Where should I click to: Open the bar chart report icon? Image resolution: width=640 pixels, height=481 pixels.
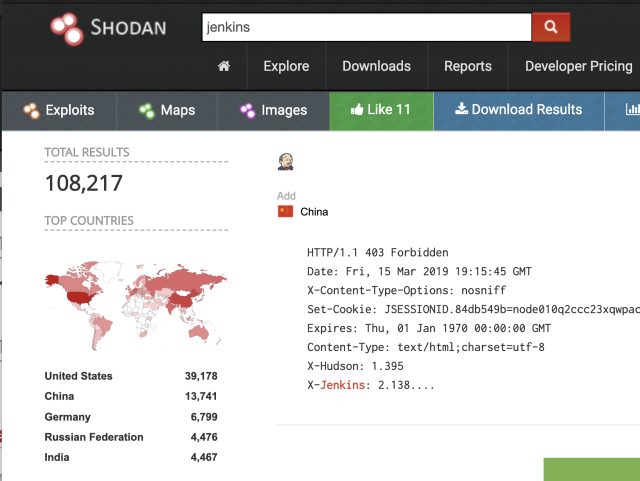(632, 109)
